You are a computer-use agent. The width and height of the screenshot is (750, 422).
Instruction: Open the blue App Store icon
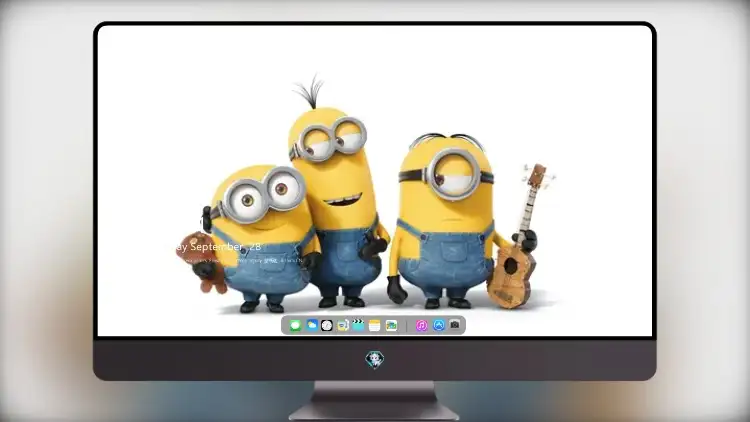[x=439, y=325]
